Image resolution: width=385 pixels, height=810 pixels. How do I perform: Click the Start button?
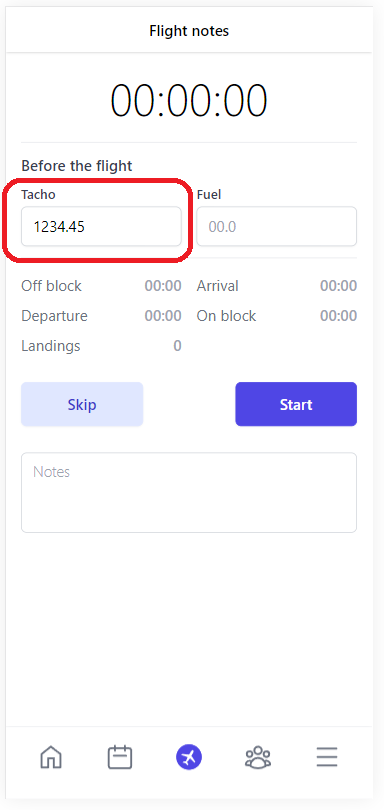click(x=296, y=404)
